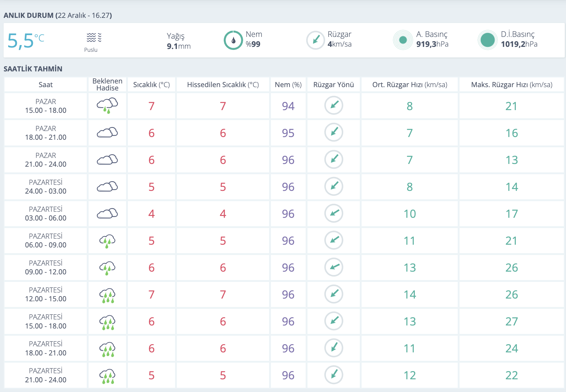Click max wind speed value 27
566x392 pixels.
(512, 322)
